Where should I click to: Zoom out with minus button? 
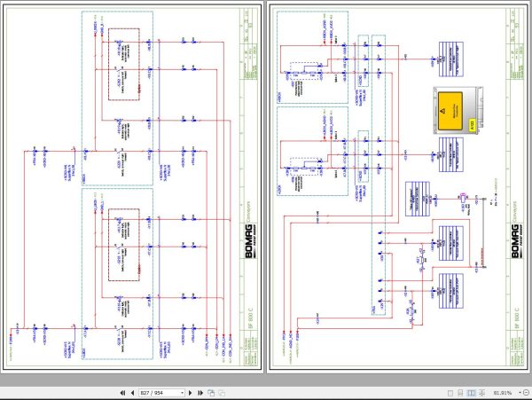(526, 393)
